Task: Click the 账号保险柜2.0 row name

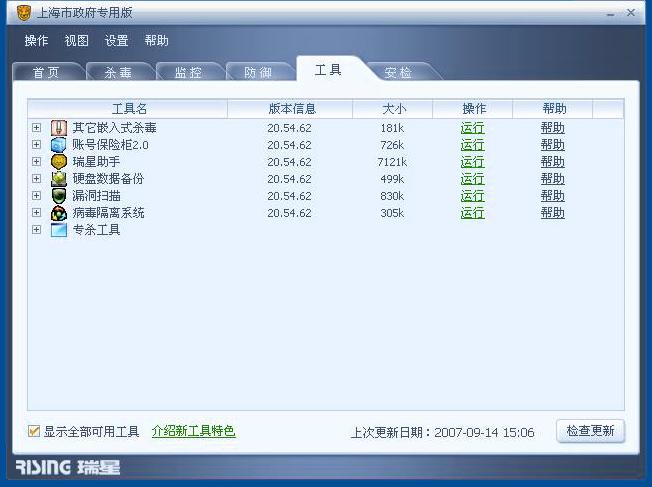Action: (x=111, y=145)
